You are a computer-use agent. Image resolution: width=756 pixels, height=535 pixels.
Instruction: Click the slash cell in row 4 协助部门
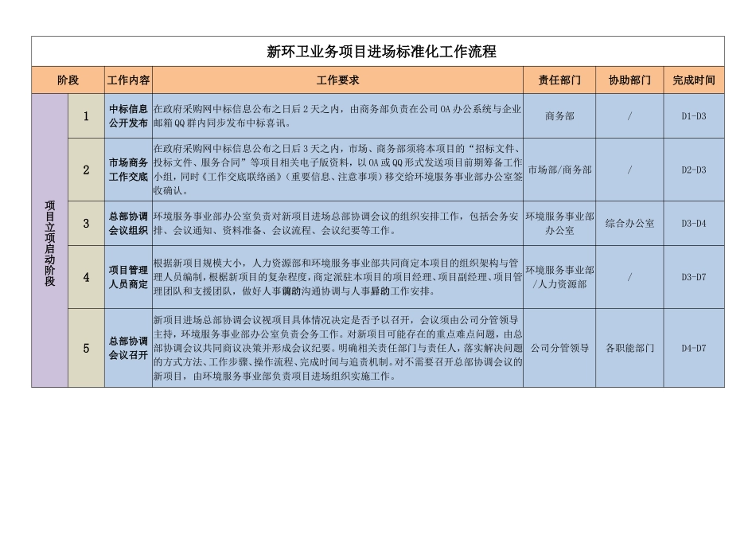tap(629, 277)
